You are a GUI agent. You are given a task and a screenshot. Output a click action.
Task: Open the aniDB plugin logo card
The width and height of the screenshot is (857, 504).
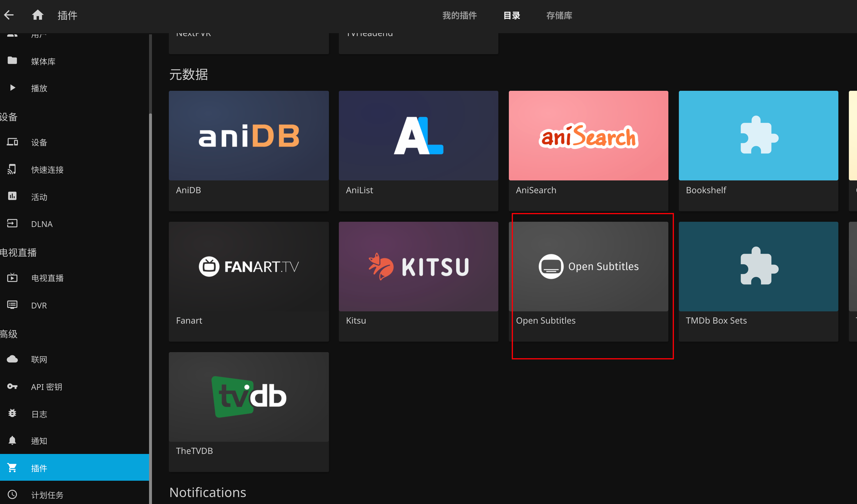tap(249, 135)
